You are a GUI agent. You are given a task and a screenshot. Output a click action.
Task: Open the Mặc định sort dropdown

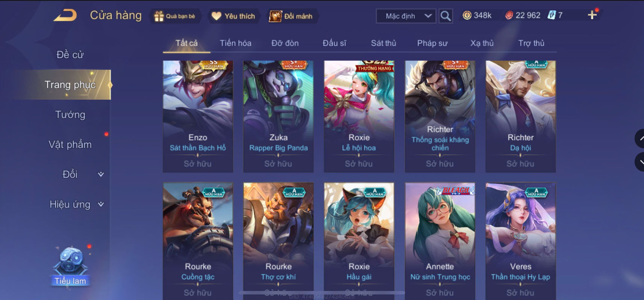coord(406,16)
